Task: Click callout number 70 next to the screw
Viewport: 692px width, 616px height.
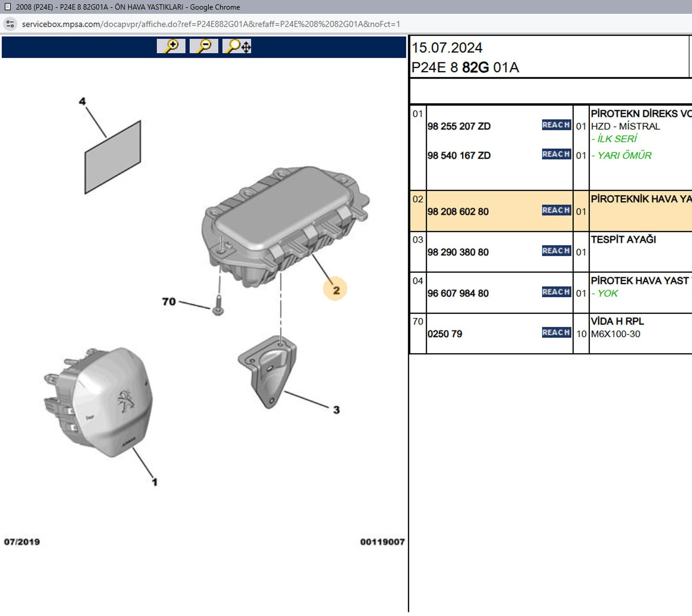Action: pos(169,301)
